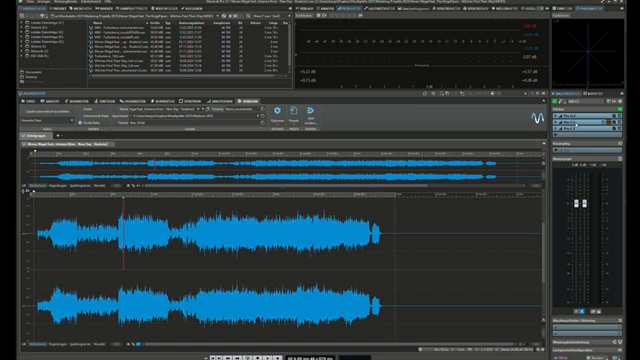Select the Einfügen ribbon tab
640x360 pixels.
[x=104, y=101]
